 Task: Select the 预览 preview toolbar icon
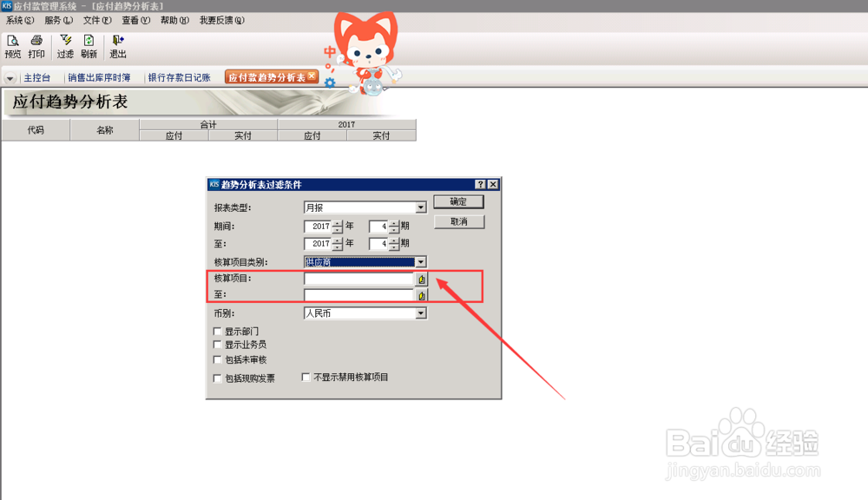[x=12, y=45]
